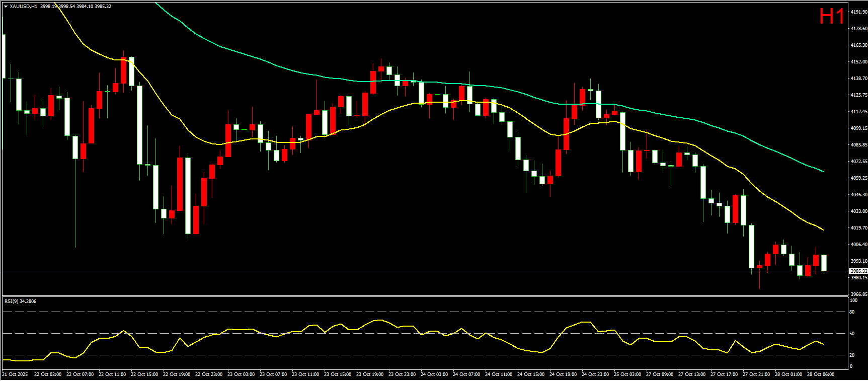Click the open price 3998.19 in chart header

coord(49,7)
